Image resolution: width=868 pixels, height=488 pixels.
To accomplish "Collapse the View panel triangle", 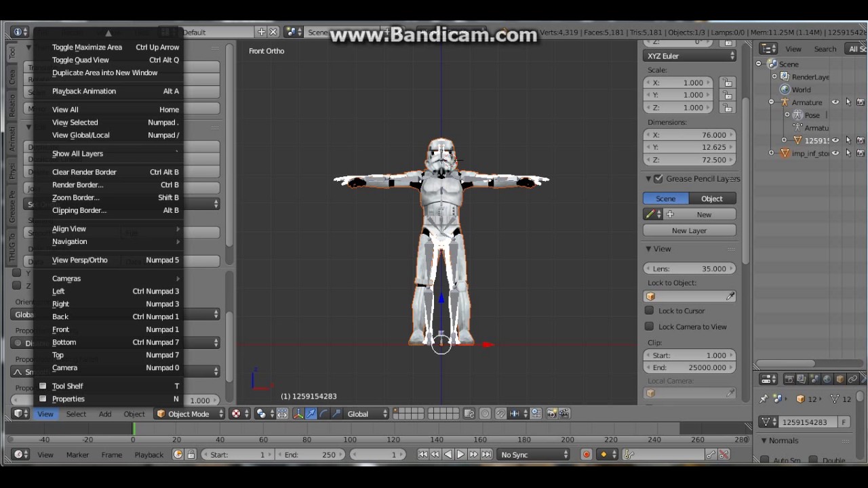I will coord(648,249).
